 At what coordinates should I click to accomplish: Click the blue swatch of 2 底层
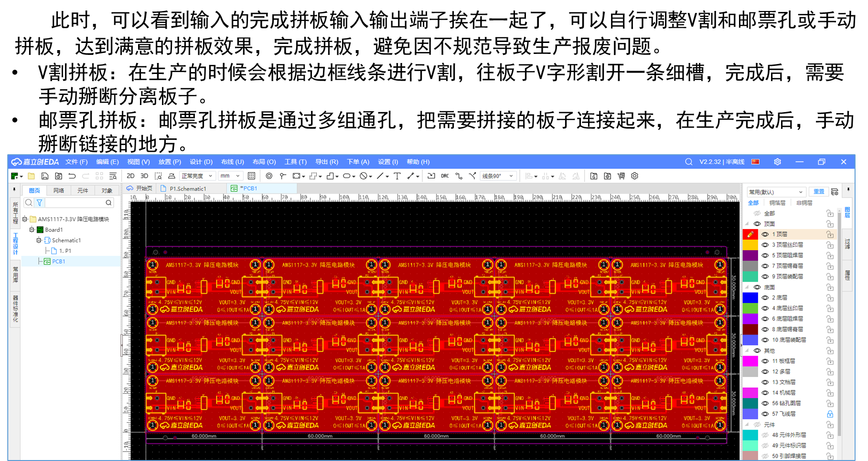pyautogui.click(x=750, y=298)
